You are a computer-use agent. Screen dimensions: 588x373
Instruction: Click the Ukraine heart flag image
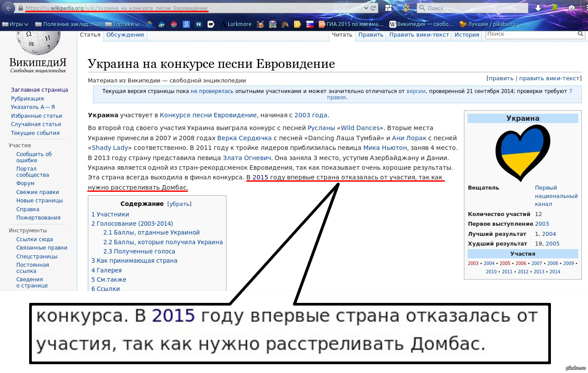(x=523, y=154)
